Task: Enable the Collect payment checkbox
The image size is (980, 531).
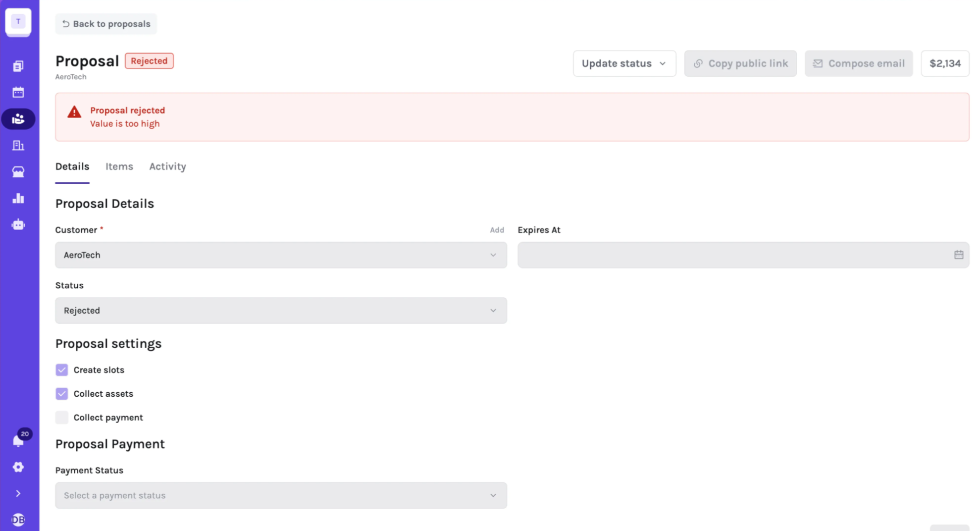Action: point(62,418)
